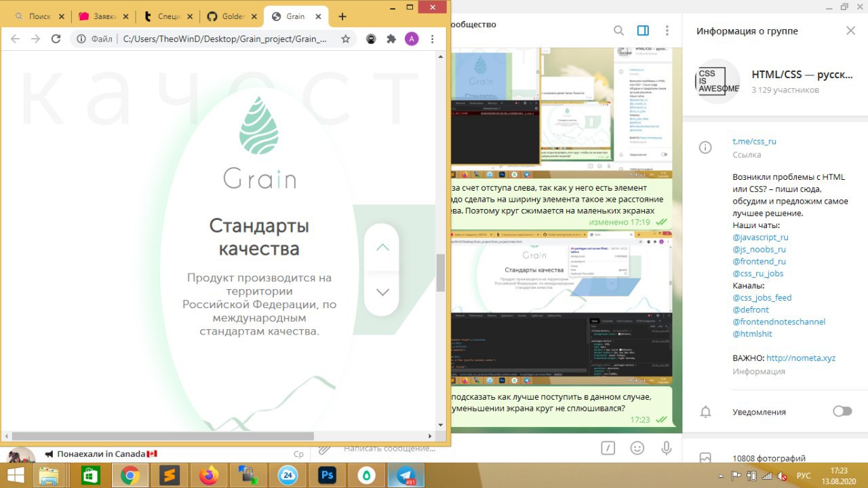Screen dimensions: 868x488
Task: Click the CSS IS AWESOME group avatar
Action: point(718,81)
